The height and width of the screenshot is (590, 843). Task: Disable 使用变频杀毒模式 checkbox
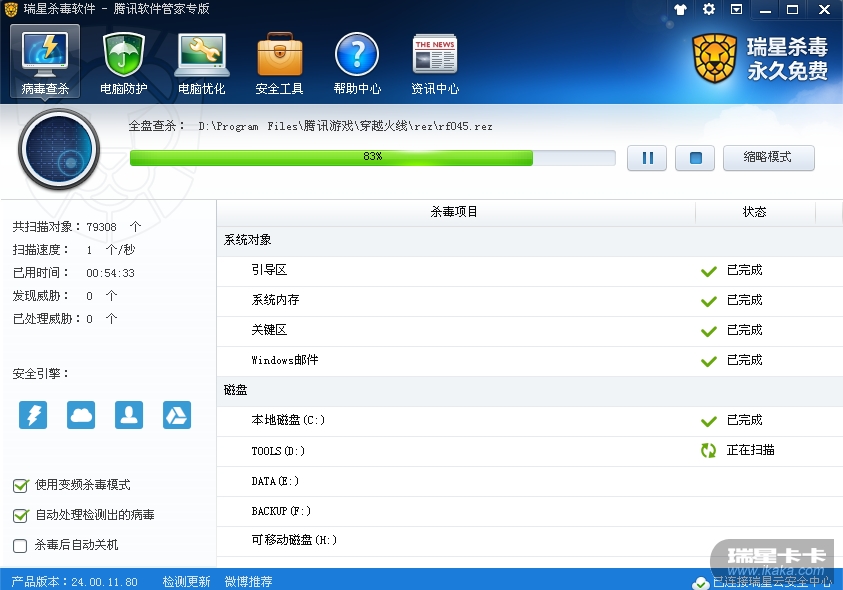(x=20, y=486)
